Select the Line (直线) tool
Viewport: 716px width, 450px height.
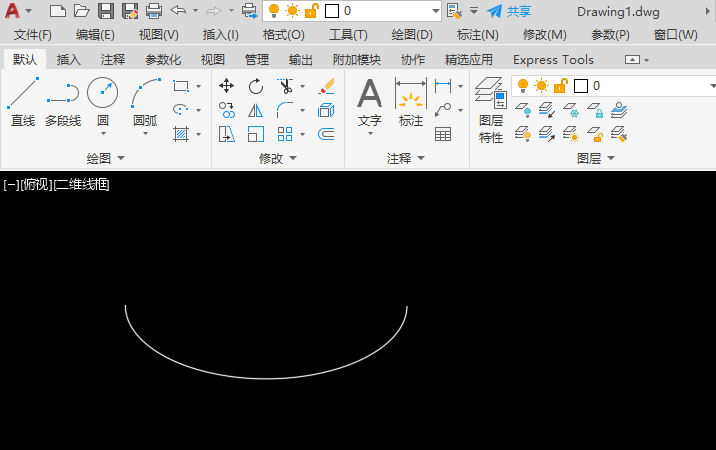click(x=23, y=102)
